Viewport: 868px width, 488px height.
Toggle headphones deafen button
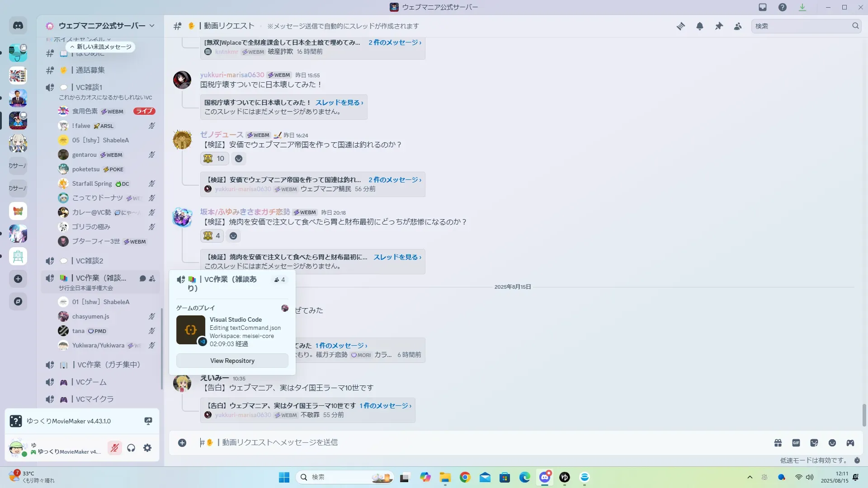131,448
